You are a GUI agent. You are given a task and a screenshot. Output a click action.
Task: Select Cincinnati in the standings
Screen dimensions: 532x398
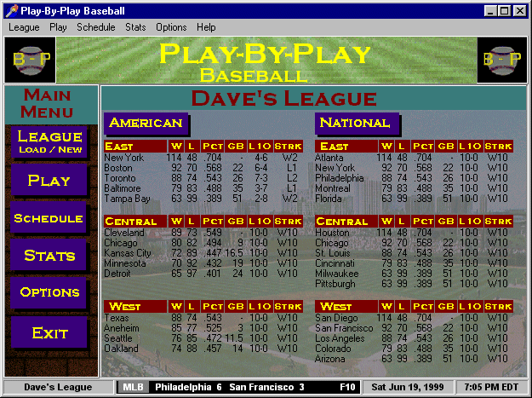335,263
